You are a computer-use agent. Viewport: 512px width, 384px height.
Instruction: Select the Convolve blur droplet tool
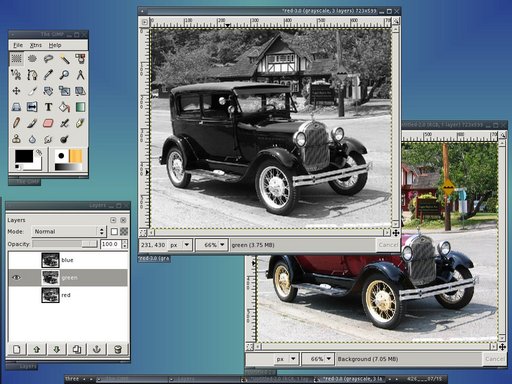(32, 139)
